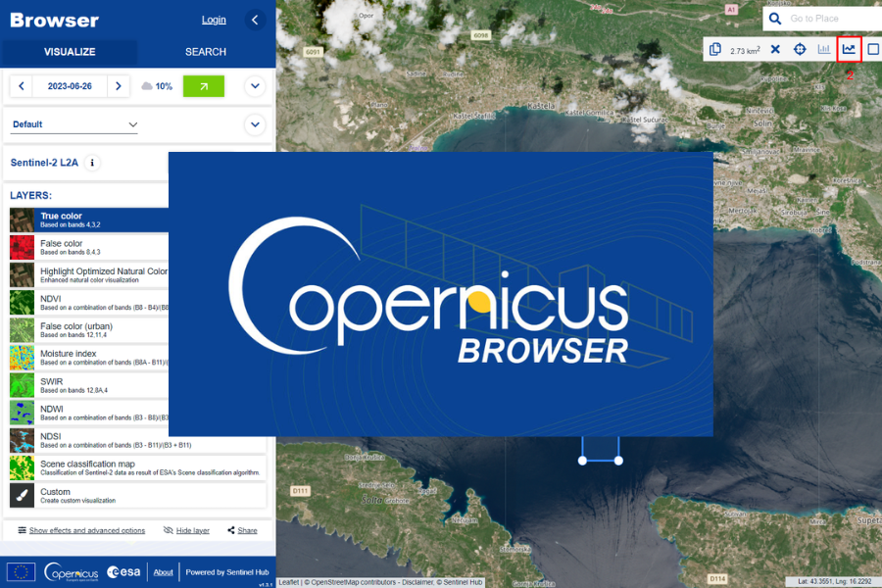Viewport: 882px width, 588px height.
Task: Select the VISUALIZE tab
Action: [69, 52]
